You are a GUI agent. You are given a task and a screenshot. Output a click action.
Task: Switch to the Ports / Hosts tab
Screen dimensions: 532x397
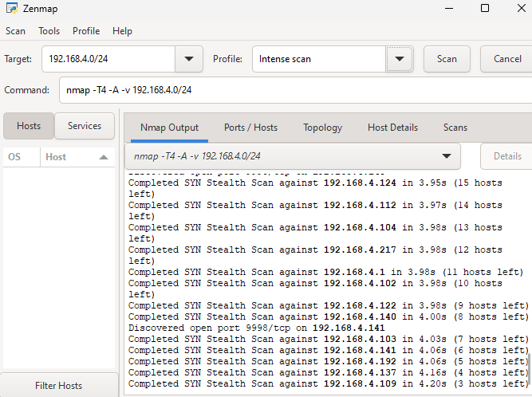pyautogui.click(x=250, y=128)
